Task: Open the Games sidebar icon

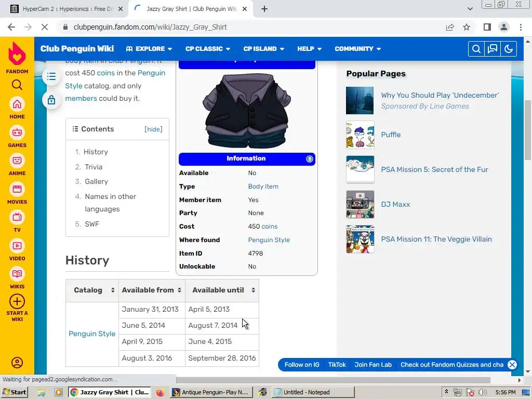Action: (x=17, y=132)
